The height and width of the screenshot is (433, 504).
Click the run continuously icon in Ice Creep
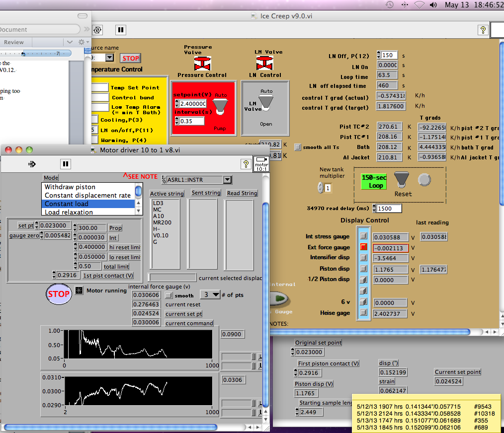click(97, 30)
